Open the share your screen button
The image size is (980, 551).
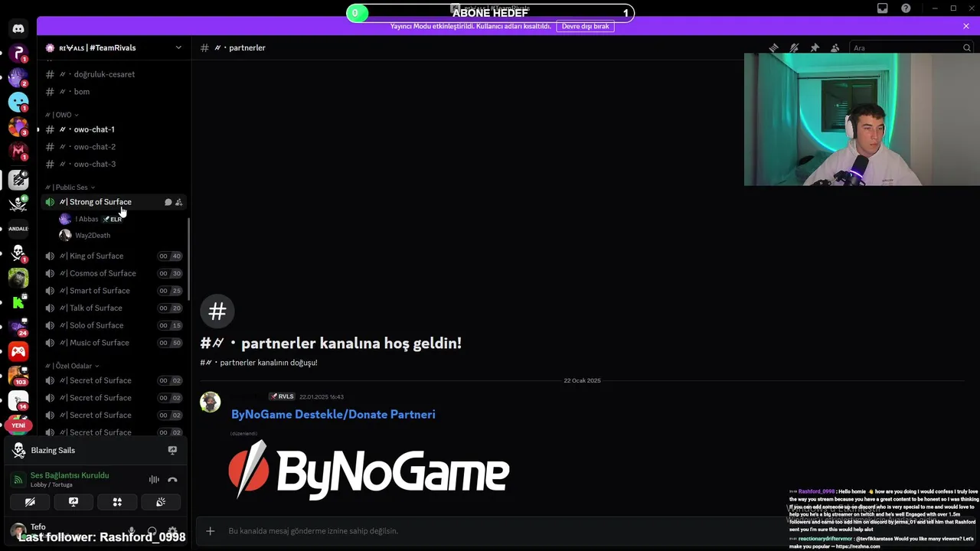(x=73, y=502)
